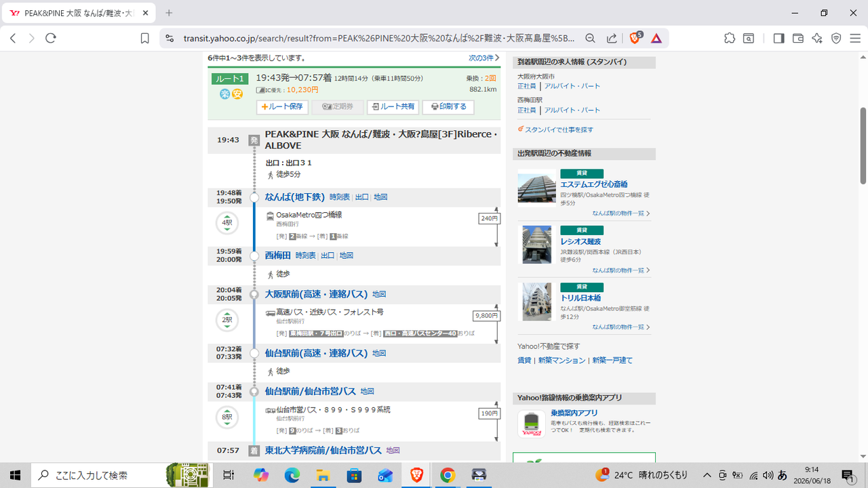Open 東北大学病院前/仙台市営バス link
This screenshot has width=868, height=488.
(323, 450)
